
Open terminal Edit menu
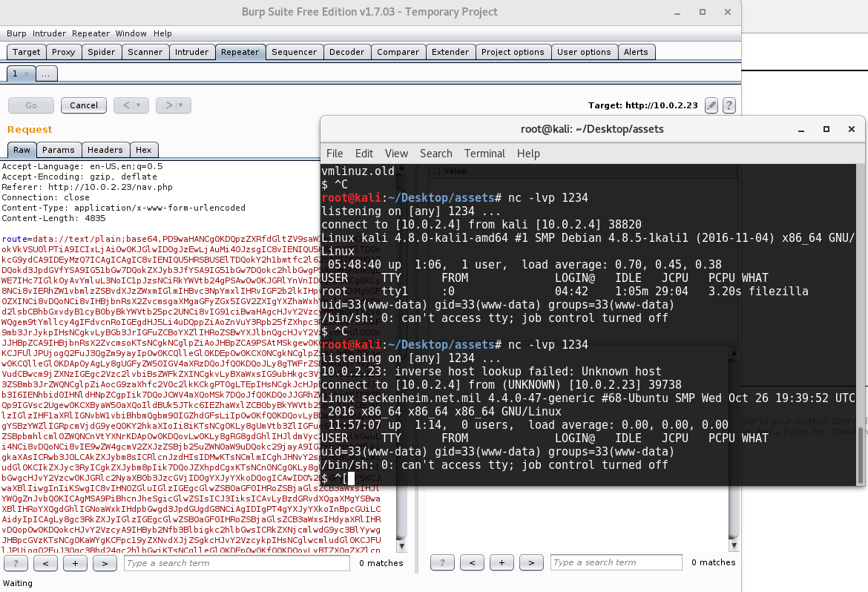point(364,154)
